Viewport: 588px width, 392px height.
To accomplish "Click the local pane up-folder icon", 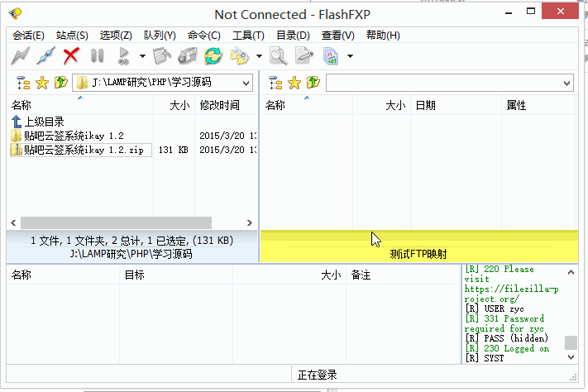I will (x=60, y=82).
